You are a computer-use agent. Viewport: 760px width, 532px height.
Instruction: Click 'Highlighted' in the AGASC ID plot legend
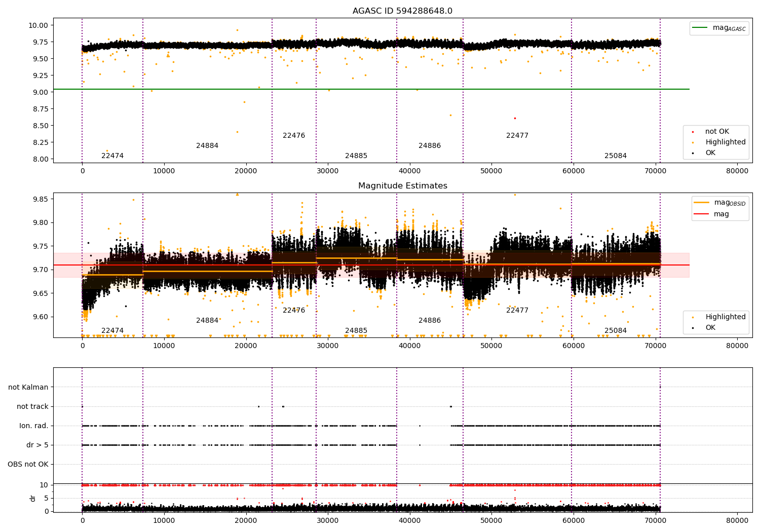pos(719,142)
